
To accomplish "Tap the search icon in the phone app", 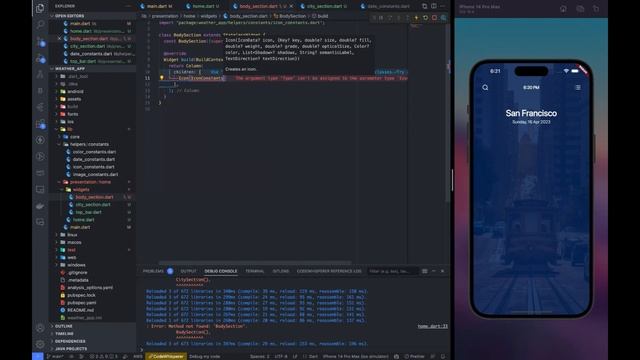I will click(485, 87).
